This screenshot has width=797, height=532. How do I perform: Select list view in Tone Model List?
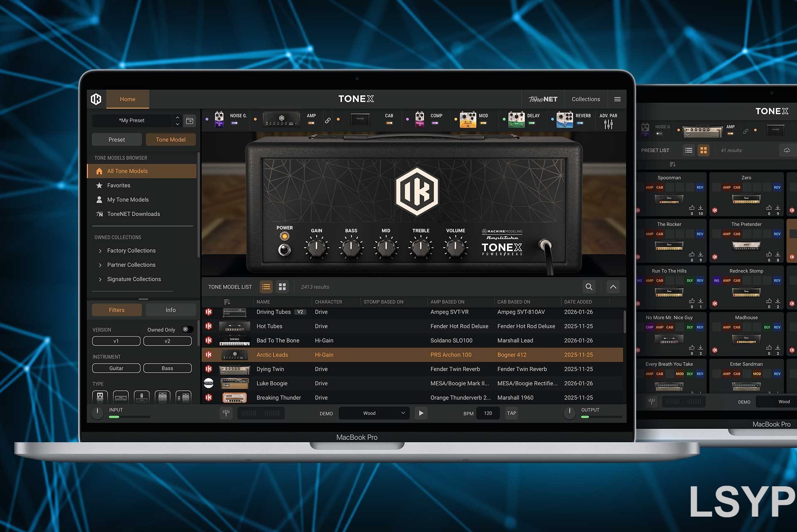coord(266,287)
